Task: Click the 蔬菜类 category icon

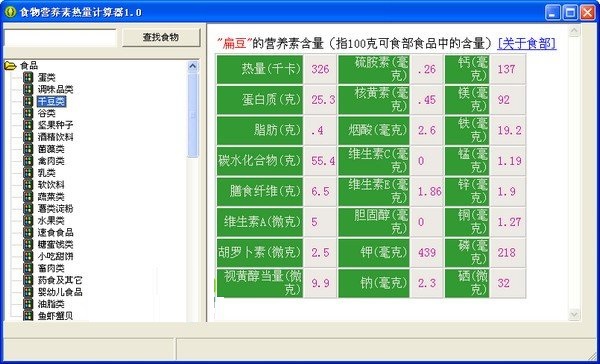Action: [x=28, y=197]
